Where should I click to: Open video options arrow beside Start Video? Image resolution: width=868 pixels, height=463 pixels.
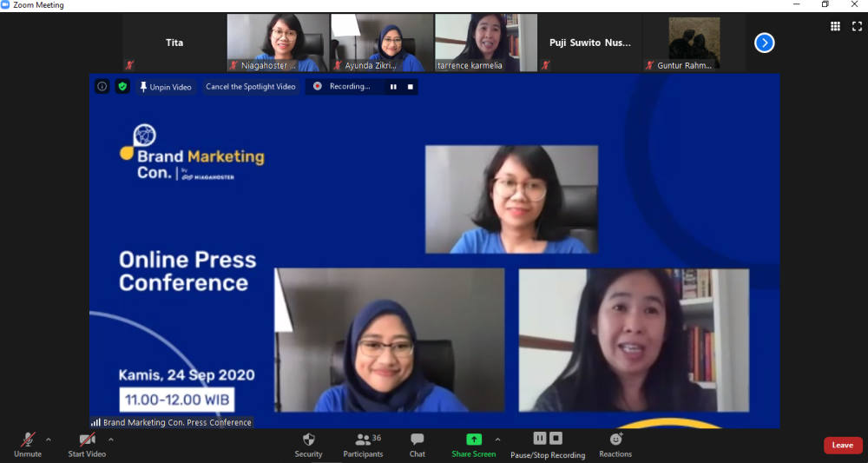[x=111, y=440]
